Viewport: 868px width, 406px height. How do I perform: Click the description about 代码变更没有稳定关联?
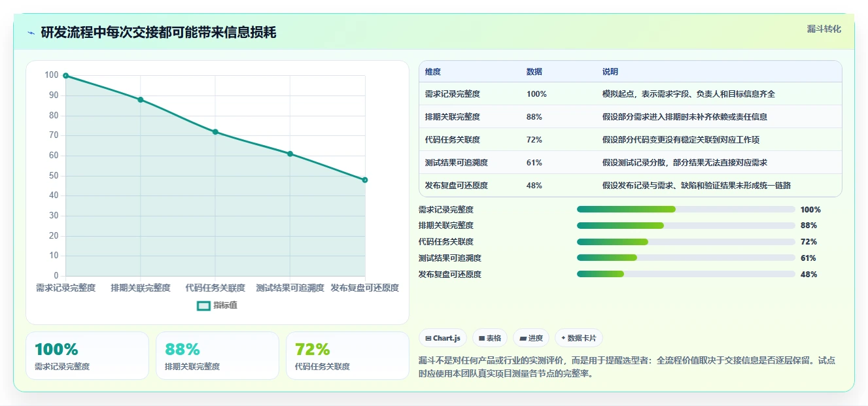click(680, 140)
